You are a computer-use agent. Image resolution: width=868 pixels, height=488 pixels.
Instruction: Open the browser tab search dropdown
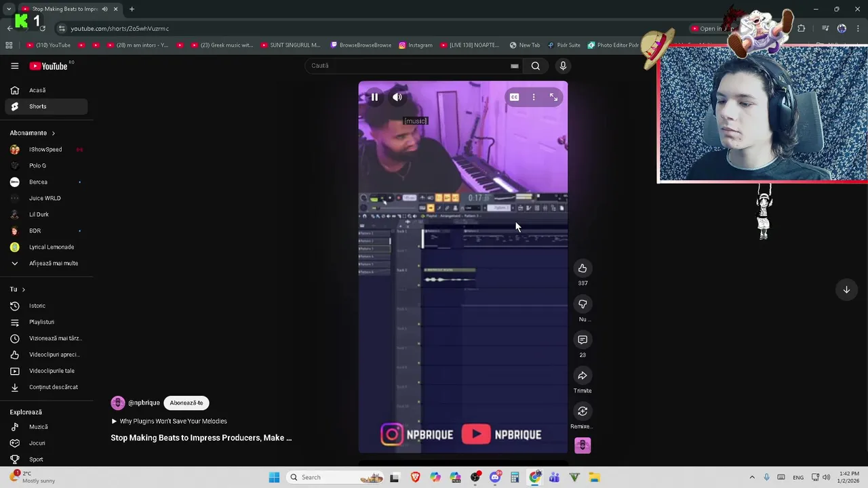click(x=9, y=9)
